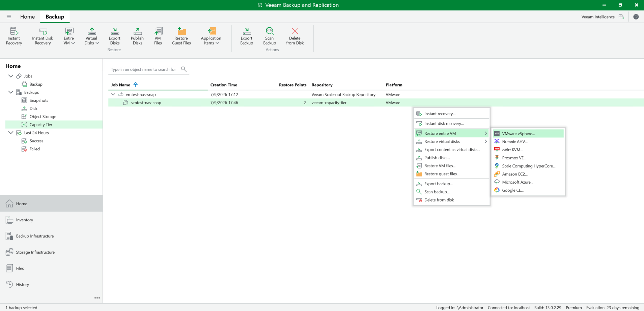644x311 pixels.
Task: Switch to the Home ribbon tab
Action: pos(27,17)
